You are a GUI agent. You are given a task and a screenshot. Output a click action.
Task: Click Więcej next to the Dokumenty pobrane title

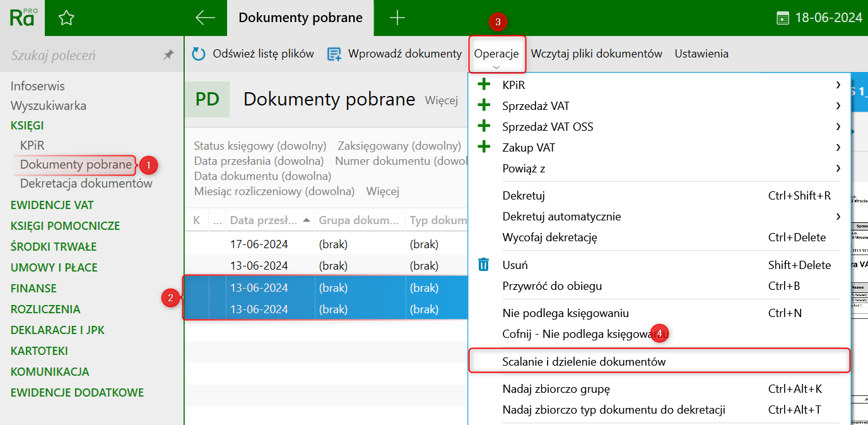(x=442, y=100)
